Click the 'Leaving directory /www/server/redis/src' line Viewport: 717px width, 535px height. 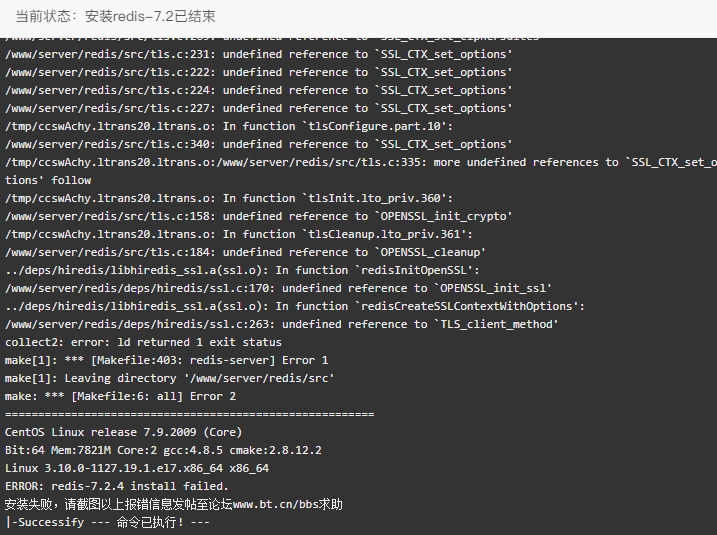(170, 378)
